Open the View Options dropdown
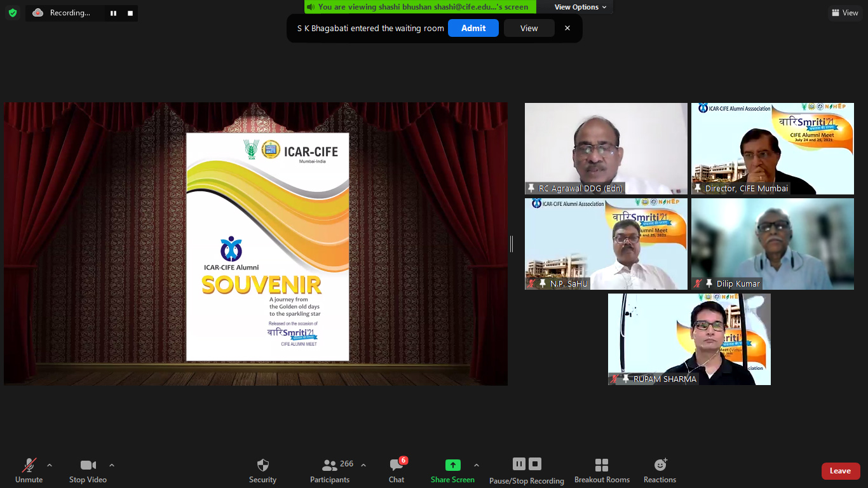Image resolution: width=868 pixels, height=488 pixels. click(x=580, y=7)
